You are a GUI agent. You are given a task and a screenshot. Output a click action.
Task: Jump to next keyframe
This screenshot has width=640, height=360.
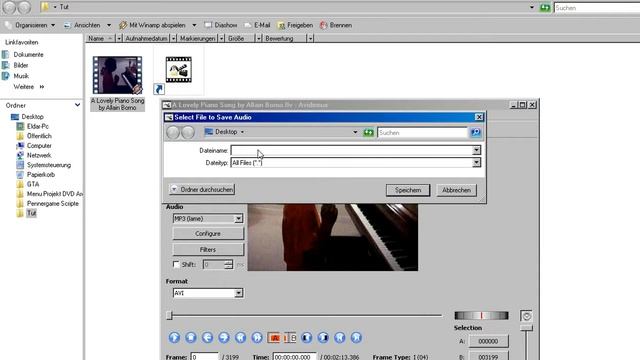[257, 338]
